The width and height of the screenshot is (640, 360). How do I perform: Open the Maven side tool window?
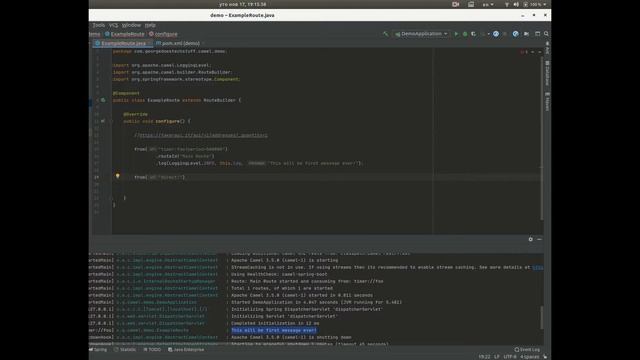pos(547,102)
